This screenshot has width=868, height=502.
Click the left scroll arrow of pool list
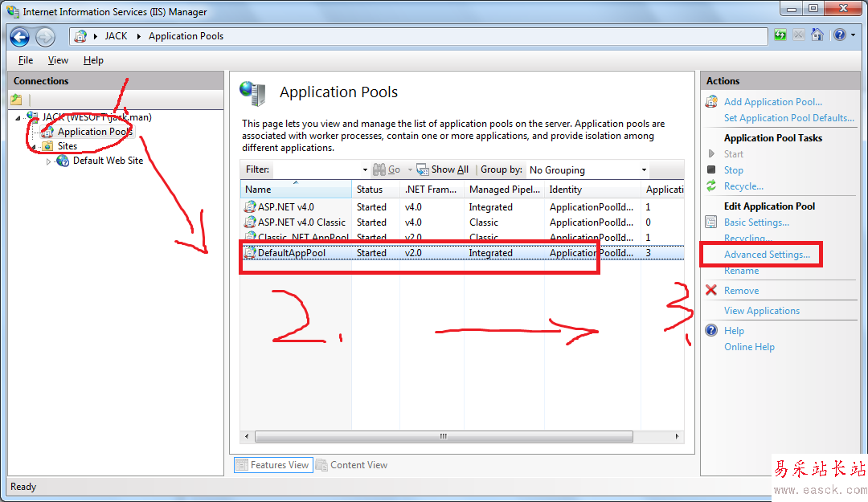247,436
